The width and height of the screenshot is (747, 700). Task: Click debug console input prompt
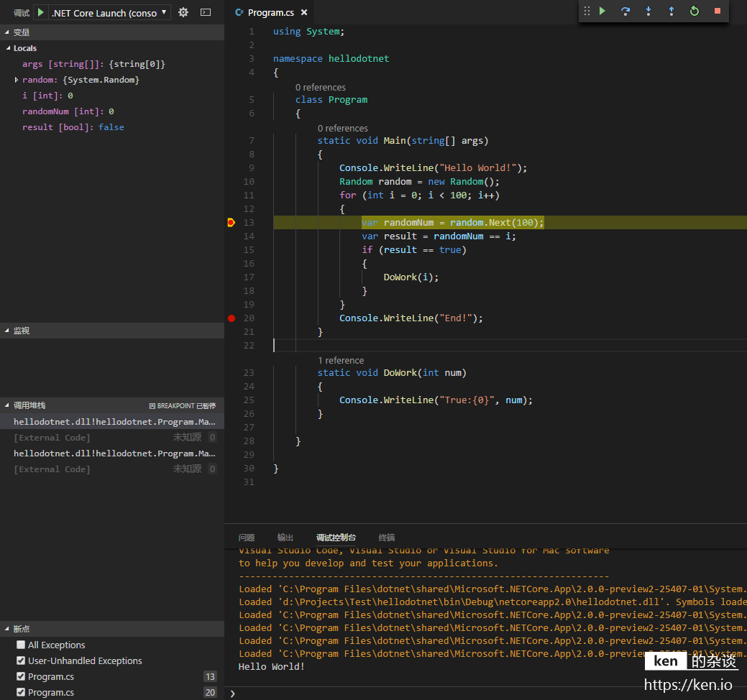coord(486,694)
